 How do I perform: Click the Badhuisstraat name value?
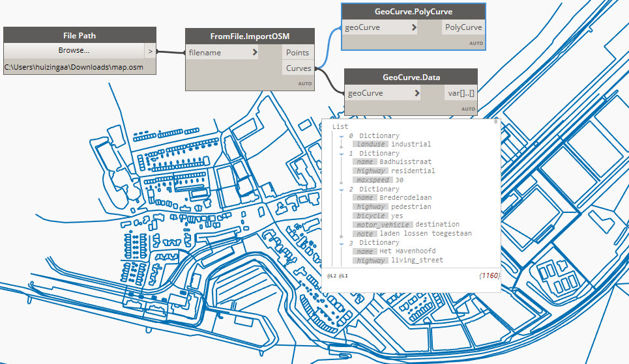[405, 162]
